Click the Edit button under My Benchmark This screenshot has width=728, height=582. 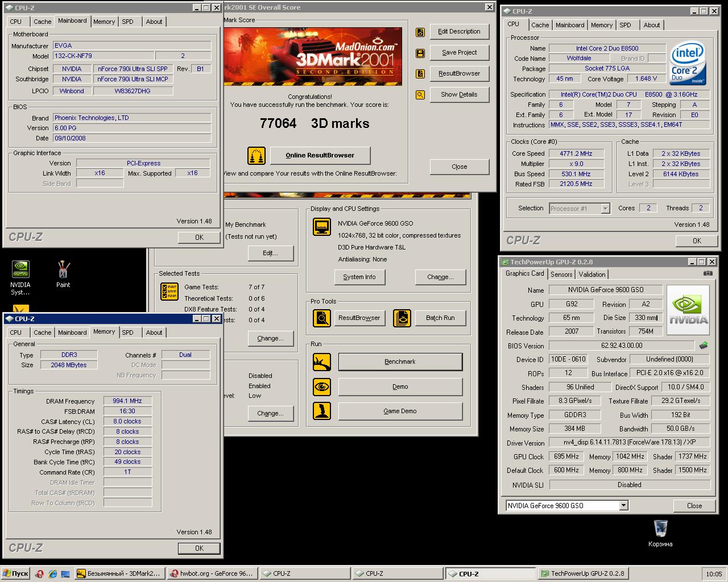pyautogui.click(x=270, y=253)
